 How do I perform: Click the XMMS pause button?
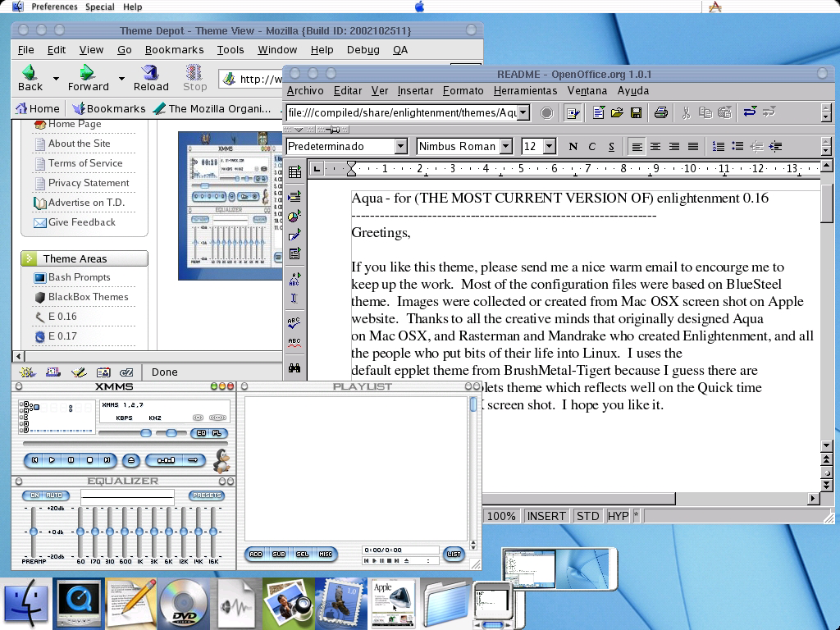(71, 459)
